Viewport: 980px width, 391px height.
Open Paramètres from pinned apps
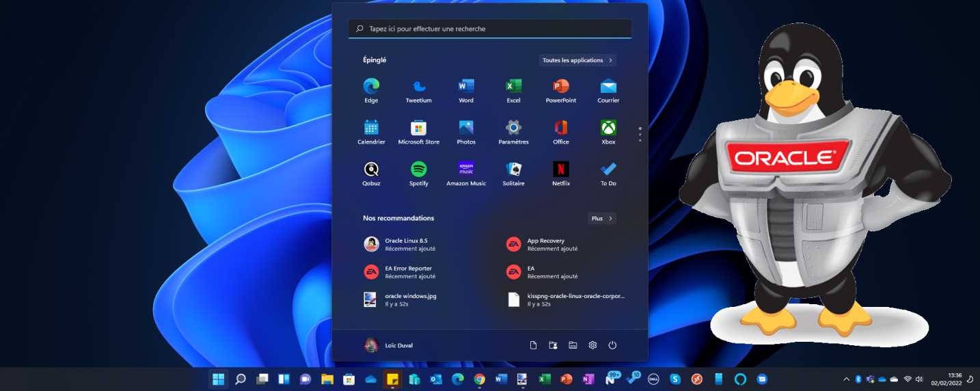click(x=513, y=133)
